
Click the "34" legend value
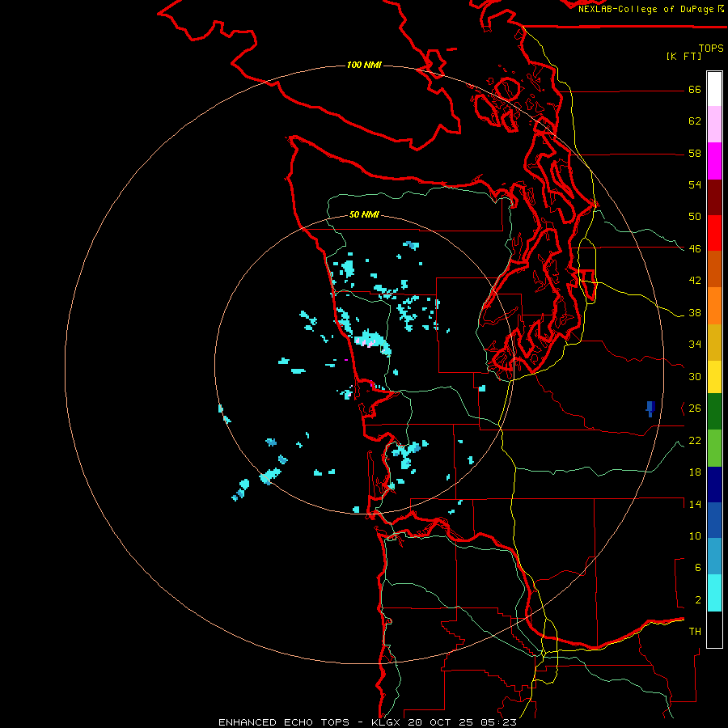pyautogui.click(x=695, y=345)
